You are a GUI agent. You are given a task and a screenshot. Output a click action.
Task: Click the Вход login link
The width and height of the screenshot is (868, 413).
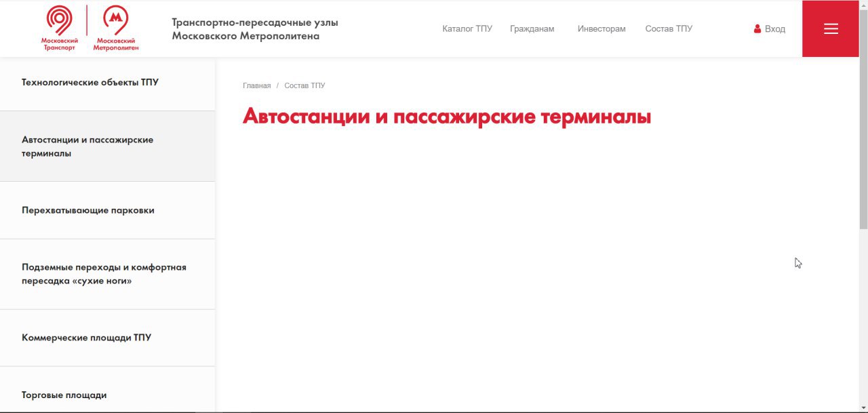coord(775,29)
